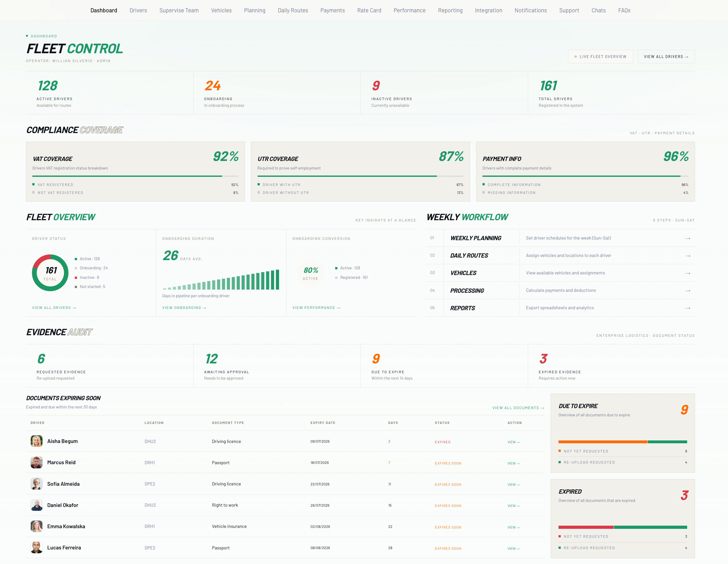Click Lucas Ferreira's avatar photo
Screen dimensions: 728x564
(x=37, y=548)
